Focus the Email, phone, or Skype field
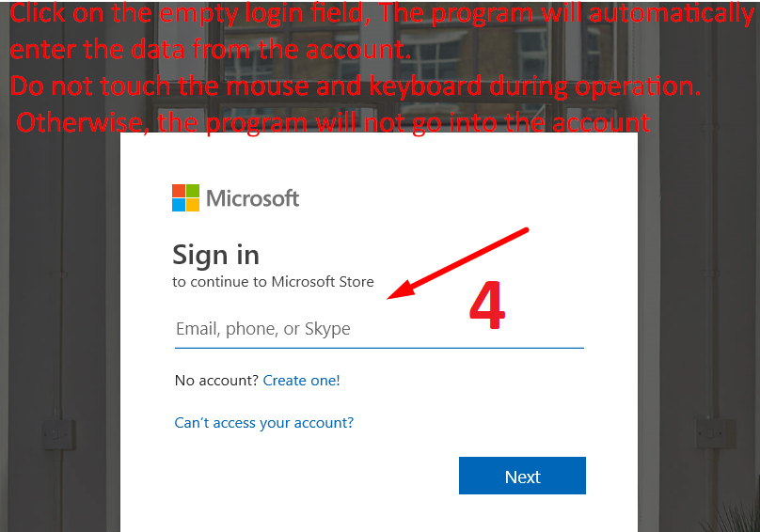 [x=379, y=330]
